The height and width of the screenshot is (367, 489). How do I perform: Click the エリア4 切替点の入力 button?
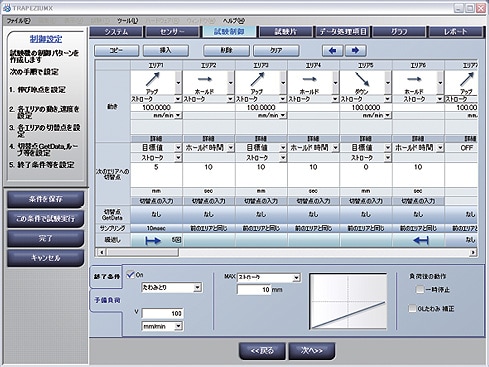pos(313,201)
